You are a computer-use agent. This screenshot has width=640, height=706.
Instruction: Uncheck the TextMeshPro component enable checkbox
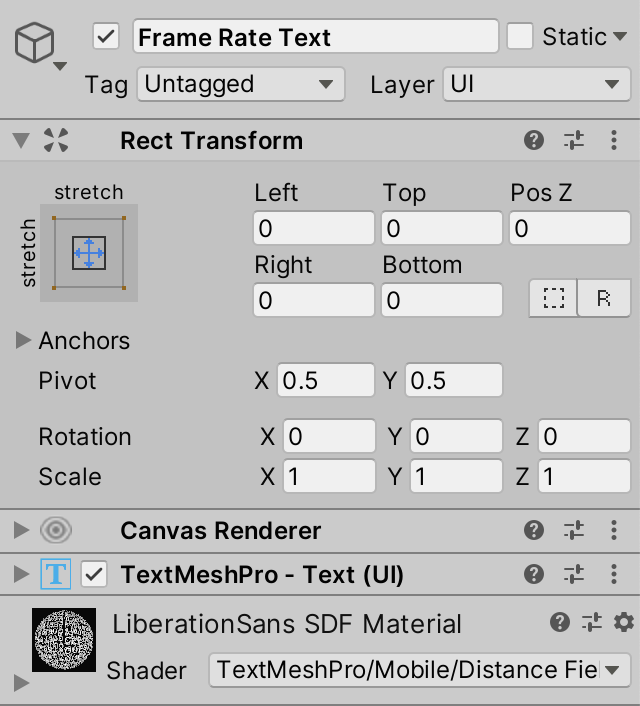94,575
